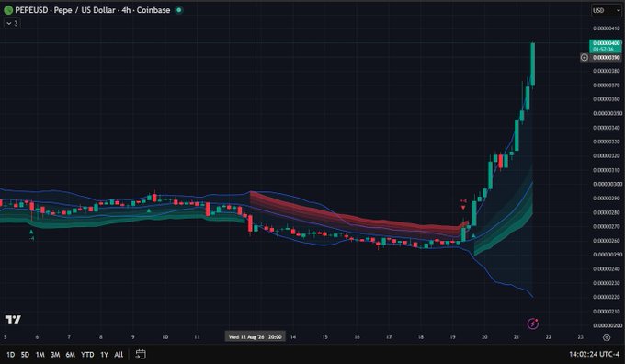Click the 0.00000410 price axis label
Viewport: 625px width, 364px height.
[x=607, y=28]
